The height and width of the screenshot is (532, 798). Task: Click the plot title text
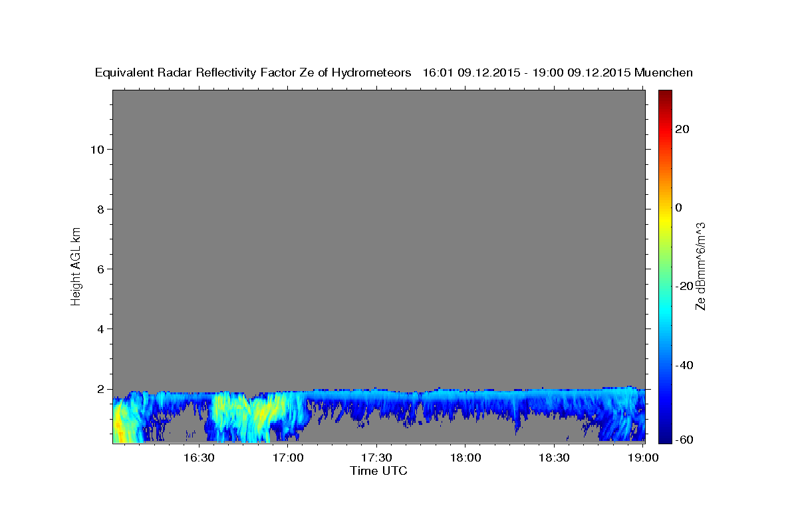point(394,72)
